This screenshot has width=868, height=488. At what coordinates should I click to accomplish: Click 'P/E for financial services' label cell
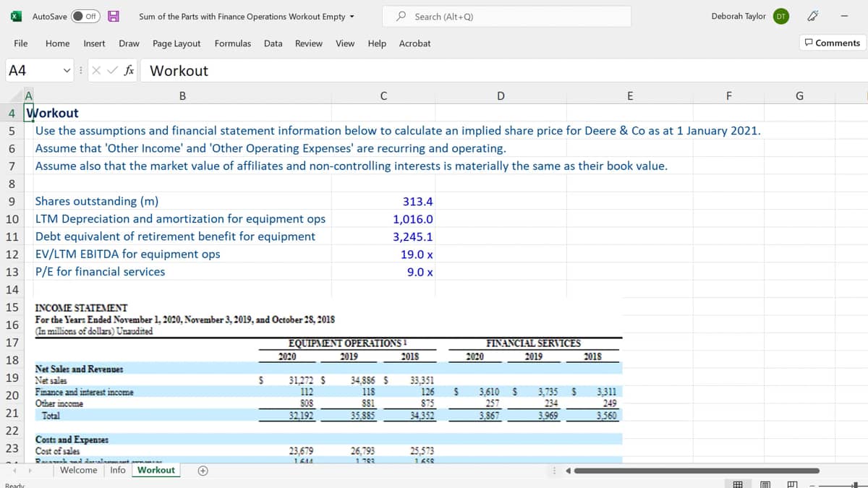[182, 272]
